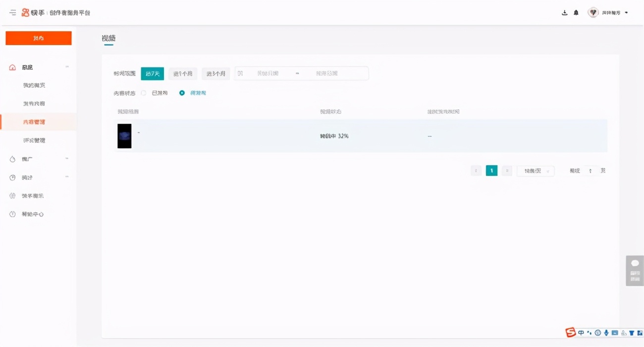This screenshot has height=347, width=644.
Task: Select the teal "7天" time range button
Action: tap(153, 74)
